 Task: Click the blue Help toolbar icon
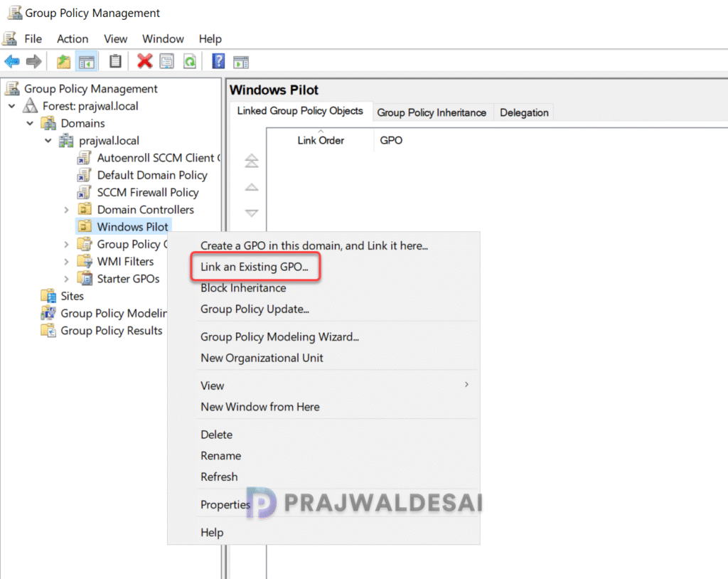tap(218, 61)
